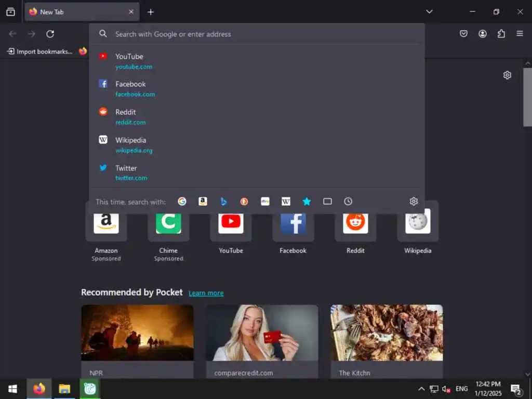Viewport: 532px width, 399px height.
Task: Search in open tabs icon
Action: point(327,202)
